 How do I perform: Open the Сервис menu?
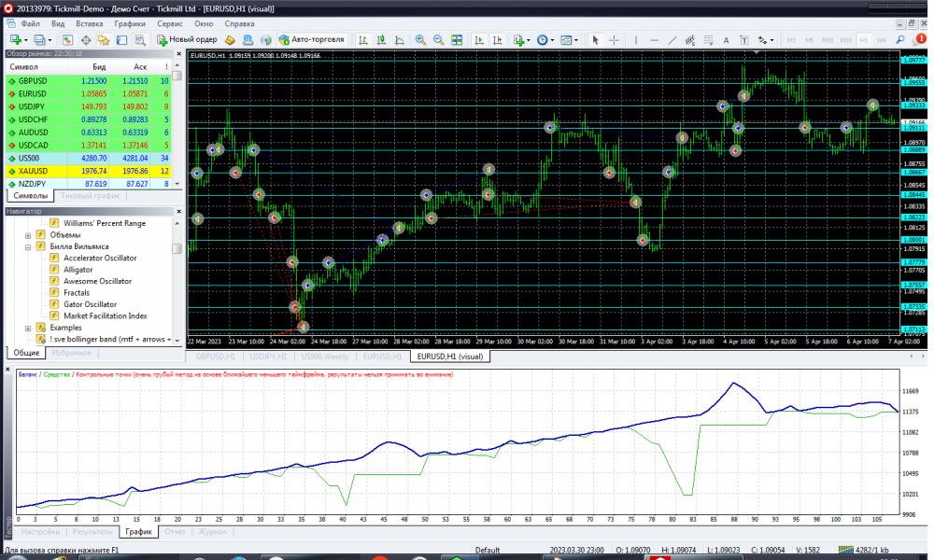pos(170,24)
